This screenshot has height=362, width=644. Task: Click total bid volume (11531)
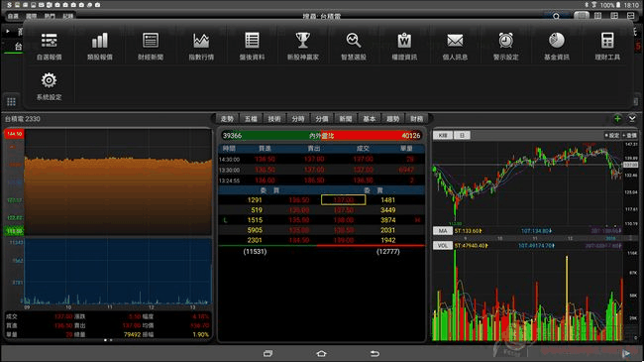tap(255, 251)
